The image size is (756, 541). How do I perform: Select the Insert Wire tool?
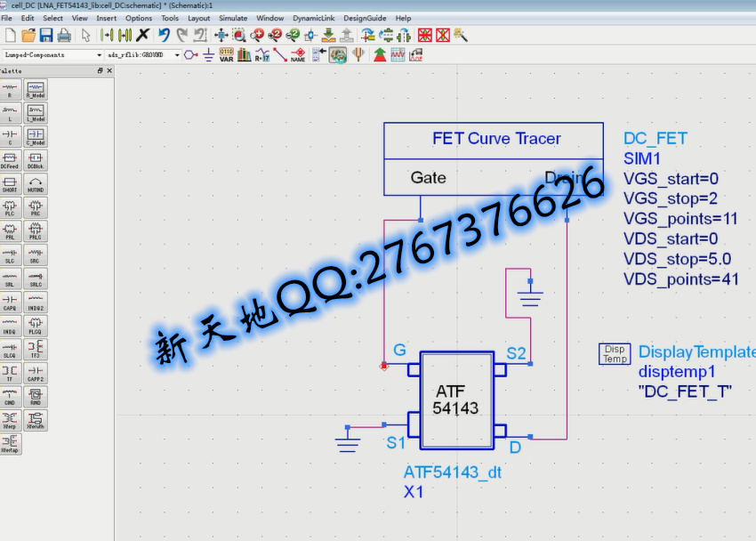(280, 55)
